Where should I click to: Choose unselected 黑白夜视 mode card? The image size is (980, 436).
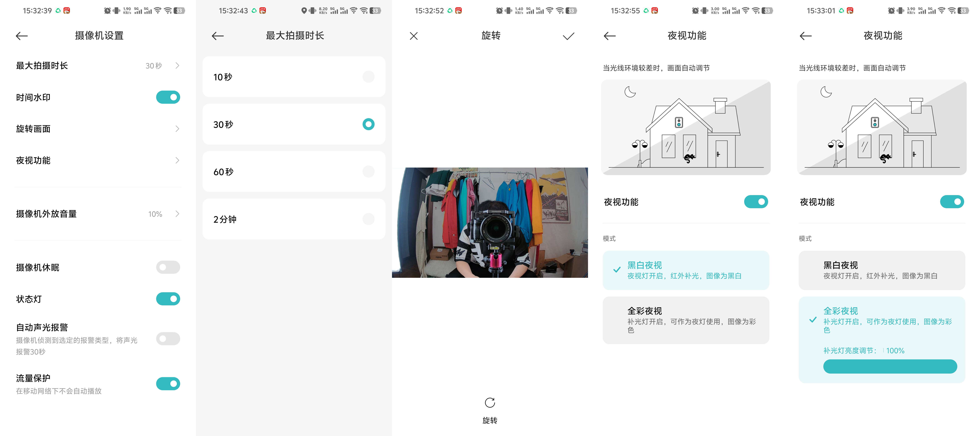[882, 270]
